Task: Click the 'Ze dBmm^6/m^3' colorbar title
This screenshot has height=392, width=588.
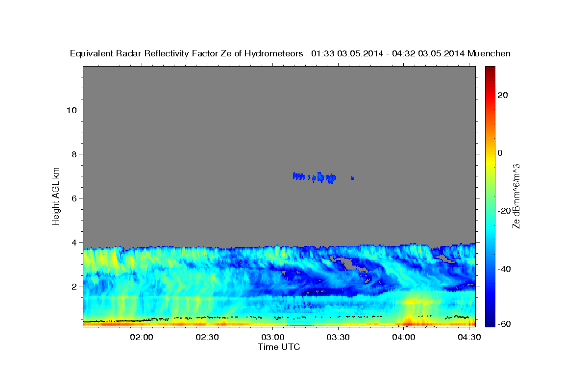Action: coord(516,196)
